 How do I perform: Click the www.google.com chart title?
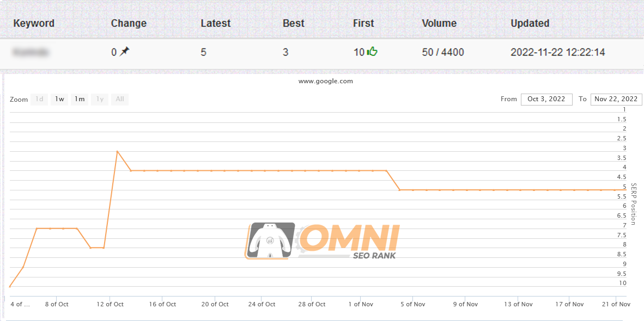point(326,81)
